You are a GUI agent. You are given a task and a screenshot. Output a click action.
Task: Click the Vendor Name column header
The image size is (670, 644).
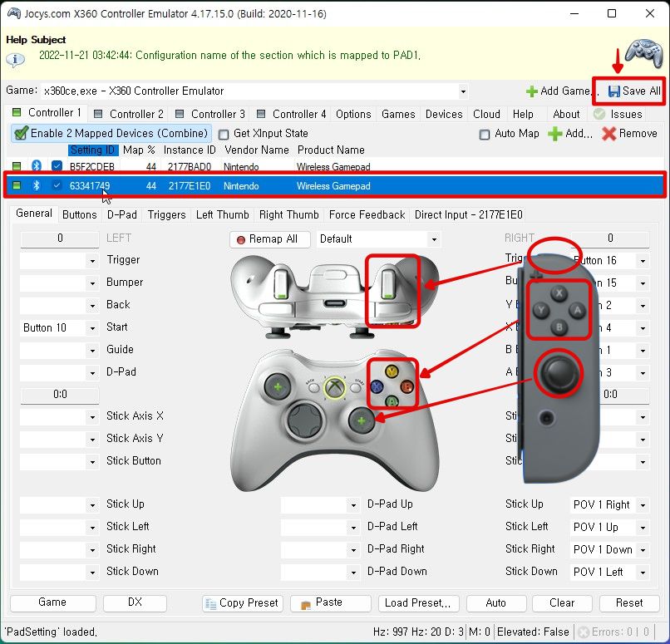pos(257,150)
